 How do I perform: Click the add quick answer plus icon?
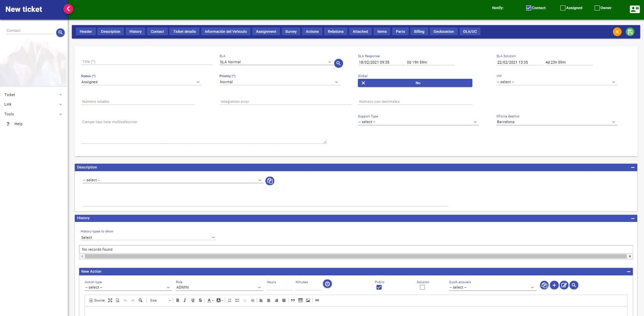[x=554, y=285]
